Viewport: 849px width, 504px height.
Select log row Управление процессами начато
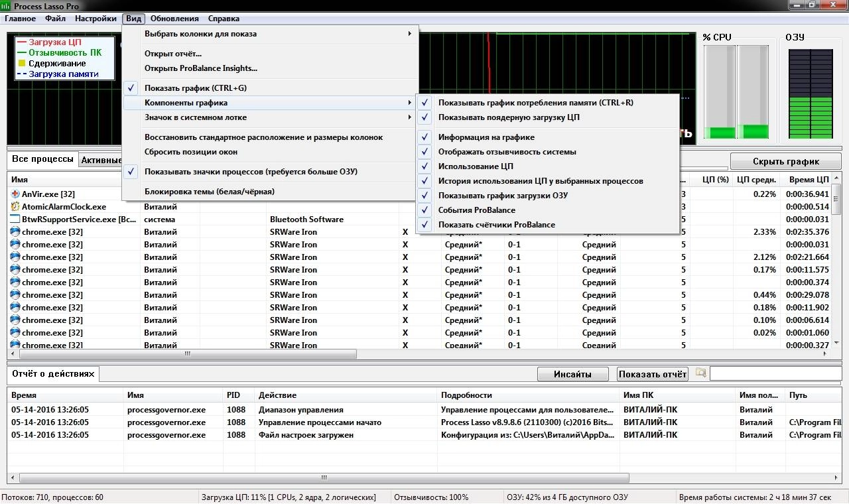coord(424,422)
